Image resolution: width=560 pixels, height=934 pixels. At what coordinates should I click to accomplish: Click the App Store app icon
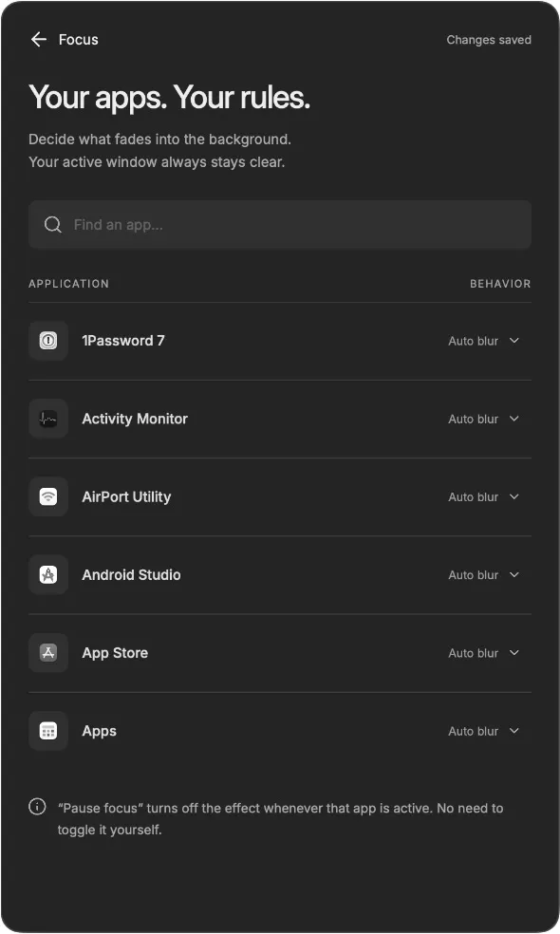click(48, 653)
